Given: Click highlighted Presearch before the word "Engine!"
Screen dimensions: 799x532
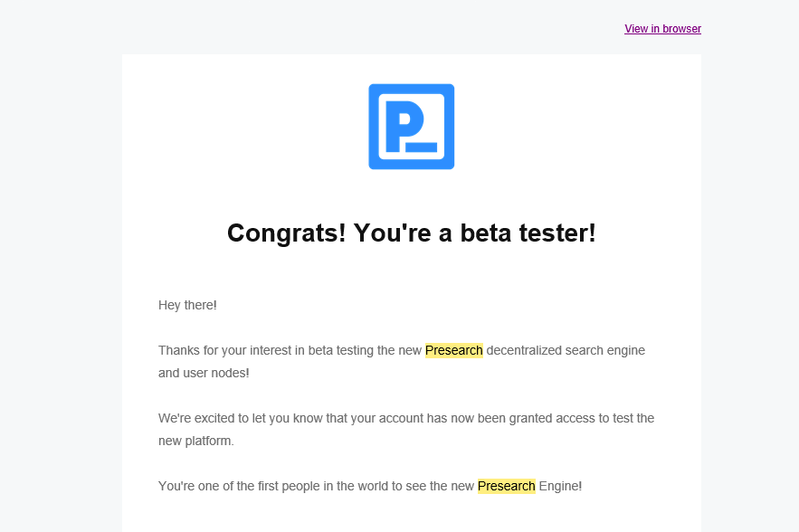Looking at the screenshot, I should click(x=507, y=486).
